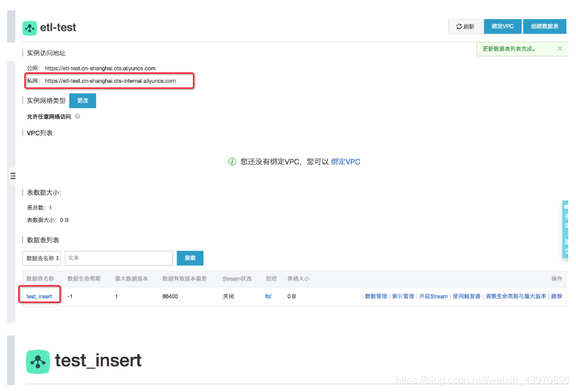Click the test_insert logo icon at the bottom

(38, 362)
